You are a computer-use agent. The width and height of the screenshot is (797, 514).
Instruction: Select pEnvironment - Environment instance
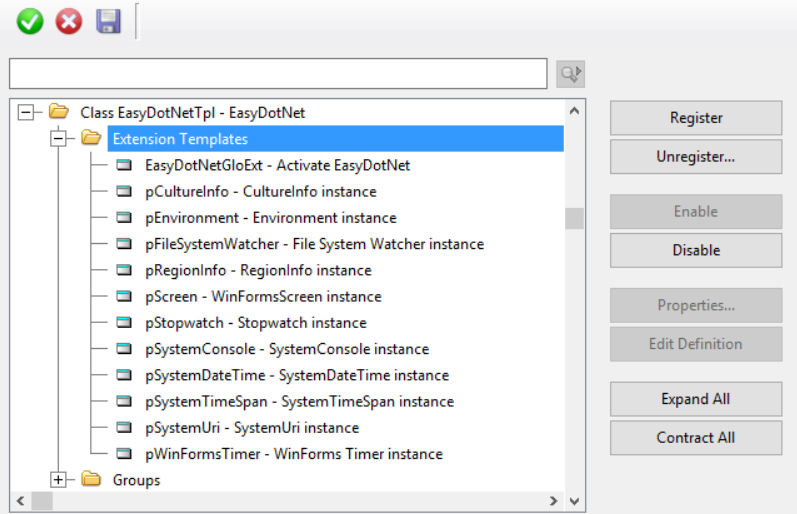pyautogui.click(x=271, y=218)
